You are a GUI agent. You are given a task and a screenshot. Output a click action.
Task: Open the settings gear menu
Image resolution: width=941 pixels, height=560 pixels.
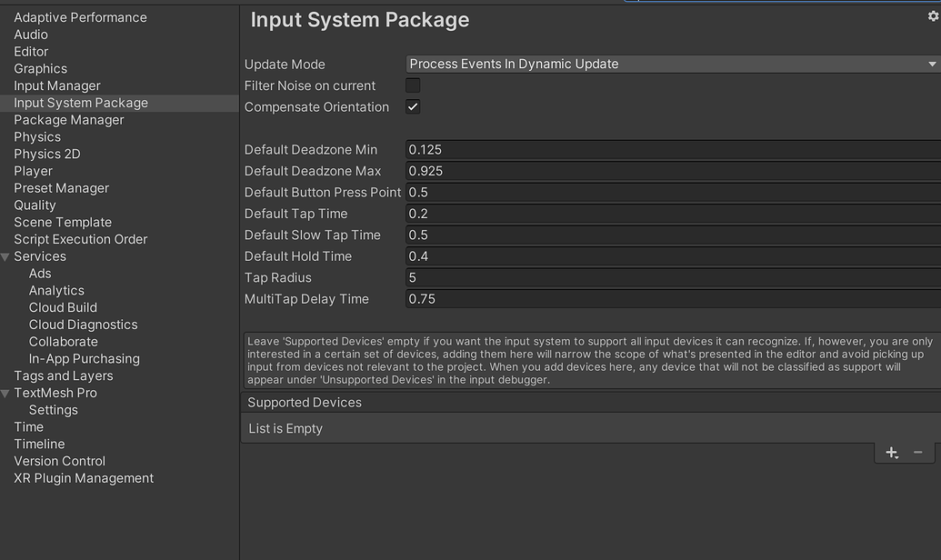point(934,16)
